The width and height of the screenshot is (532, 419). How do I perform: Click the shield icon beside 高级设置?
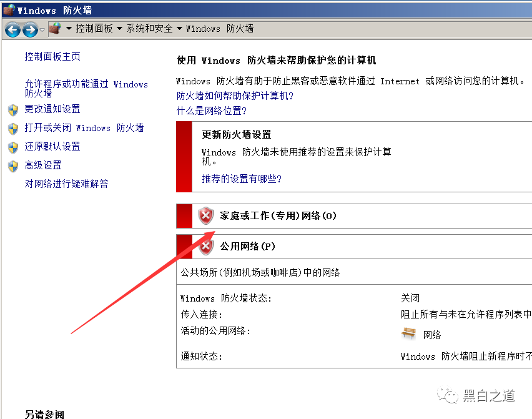tap(13, 166)
